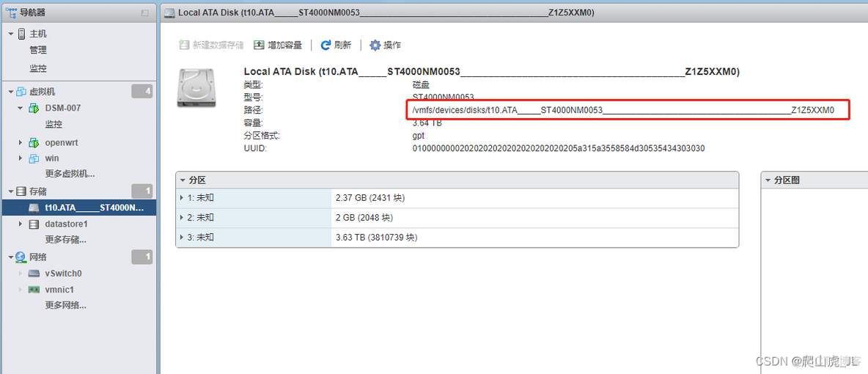Click New datastore (新建数据存储) button
This screenshot has width=868, height=374.
pos(211,45)
